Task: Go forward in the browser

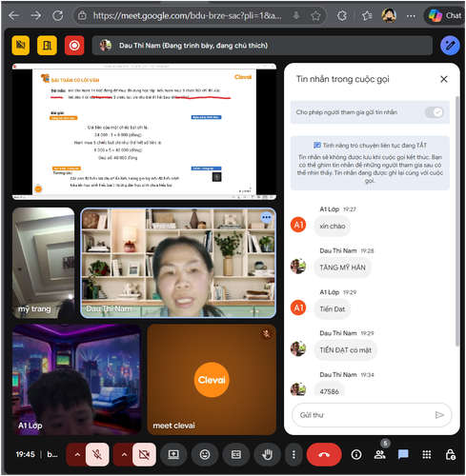Action: tap(35, 15)
